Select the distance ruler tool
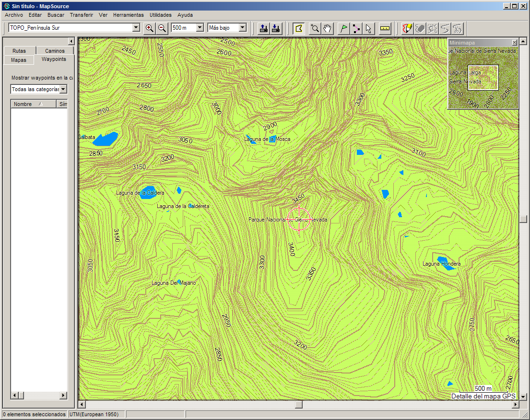Viewport: 530px width, 420px height. (x=385, y=28)
